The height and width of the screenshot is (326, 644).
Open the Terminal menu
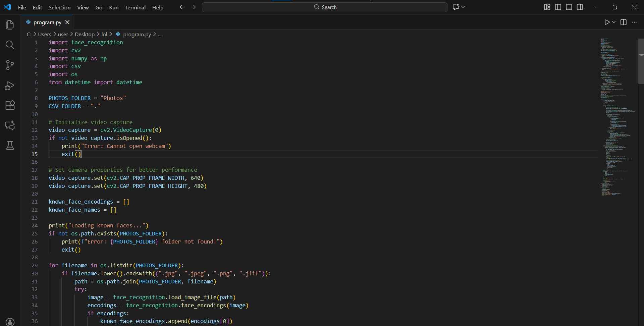tap(135, 7)
